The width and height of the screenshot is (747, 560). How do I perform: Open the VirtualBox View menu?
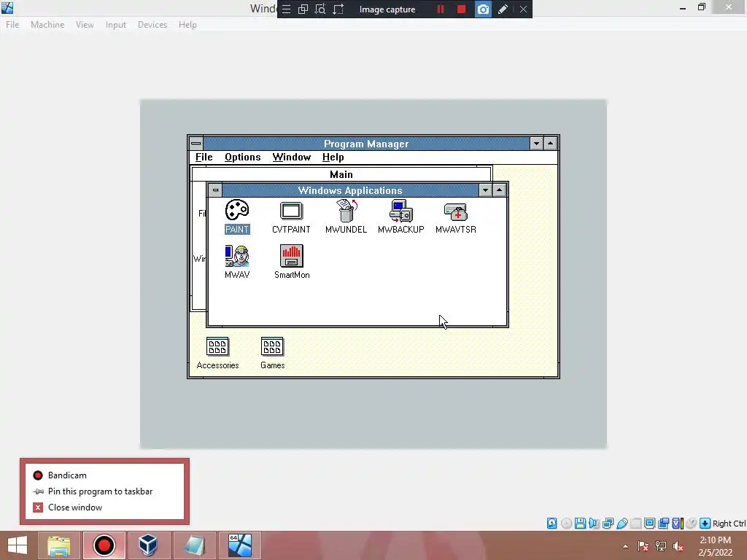[85, 25]
